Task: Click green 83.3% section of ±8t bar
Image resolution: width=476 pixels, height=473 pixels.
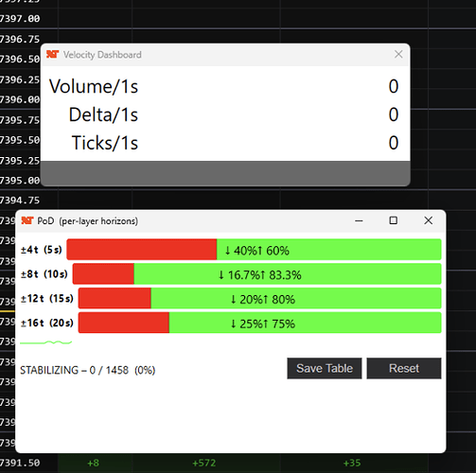Action: [x=288, y=273]
